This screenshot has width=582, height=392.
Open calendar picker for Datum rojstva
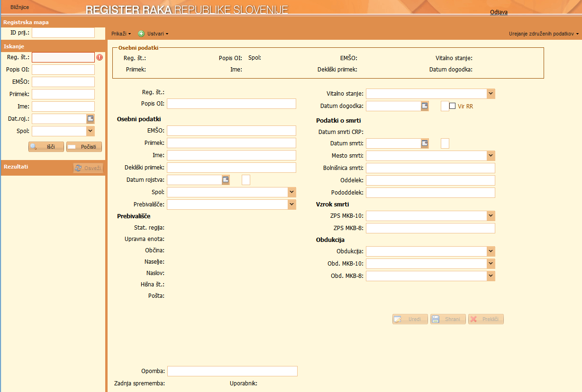point(226,180)
